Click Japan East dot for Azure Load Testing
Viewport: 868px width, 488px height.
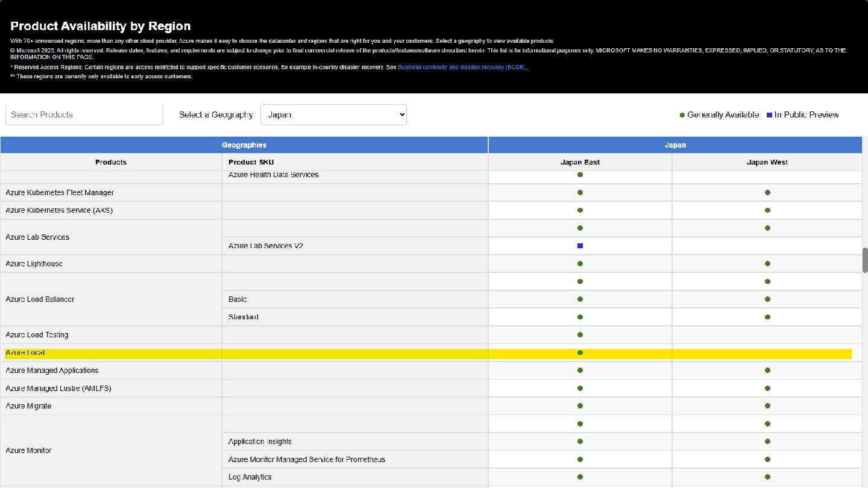(580, 335)
